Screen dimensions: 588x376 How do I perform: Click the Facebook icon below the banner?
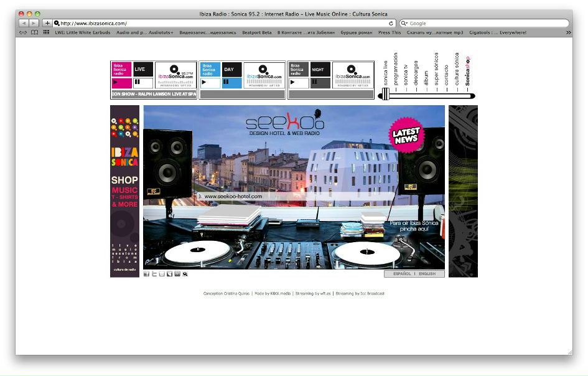[147, 274]
